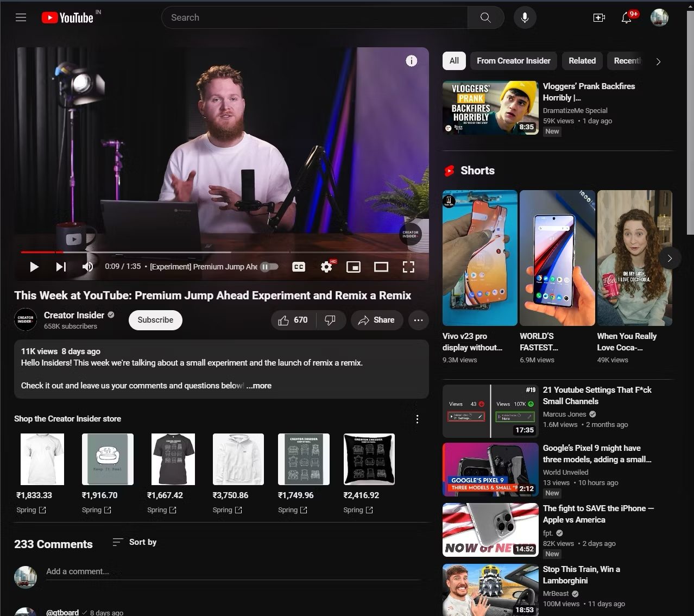Open MrBeast channel name

[x=556, y=594]
